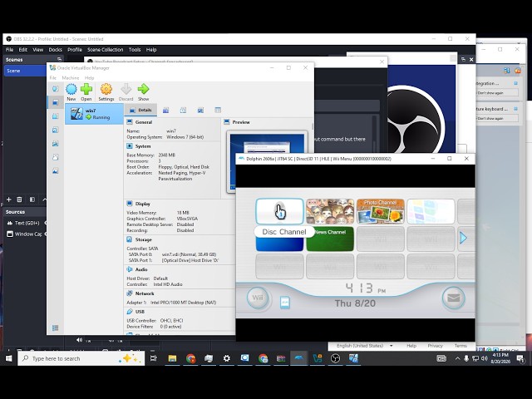532x399 pixels.
Task: Open the News Channel tile
Action: 330,239
